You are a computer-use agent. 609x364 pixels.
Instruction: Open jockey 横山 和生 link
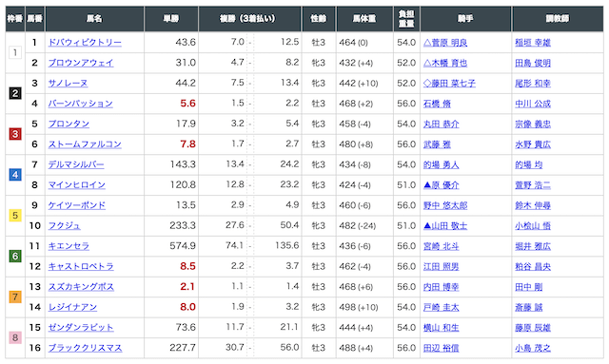(x=442, y=328)
